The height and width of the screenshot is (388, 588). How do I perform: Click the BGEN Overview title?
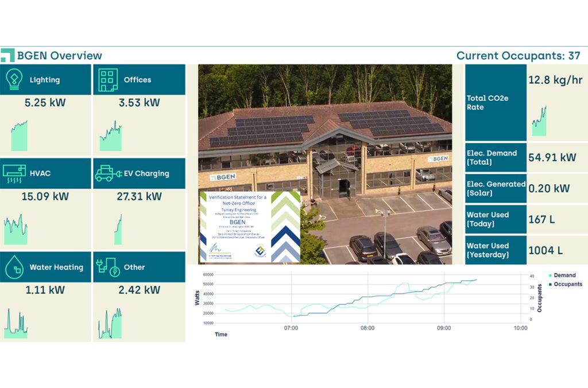point(60,56)
